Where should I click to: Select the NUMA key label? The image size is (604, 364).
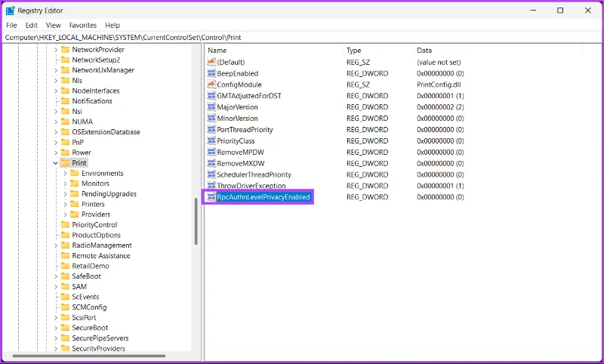[x=82, y=122]
